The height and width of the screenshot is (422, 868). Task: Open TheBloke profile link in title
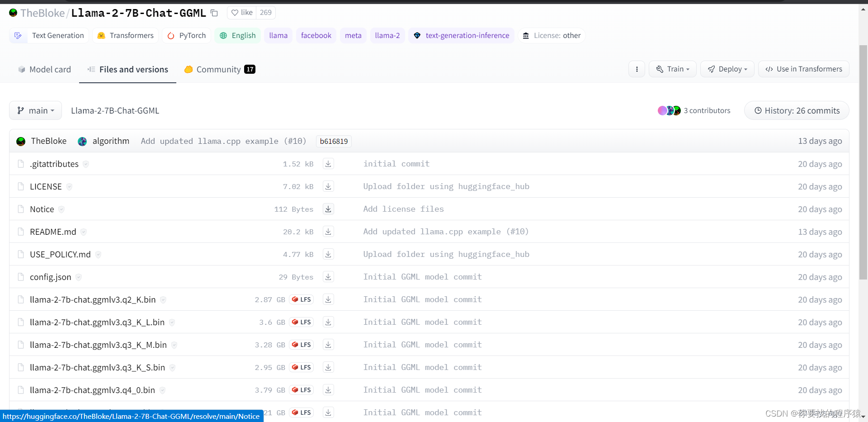[x=42, y=13]
